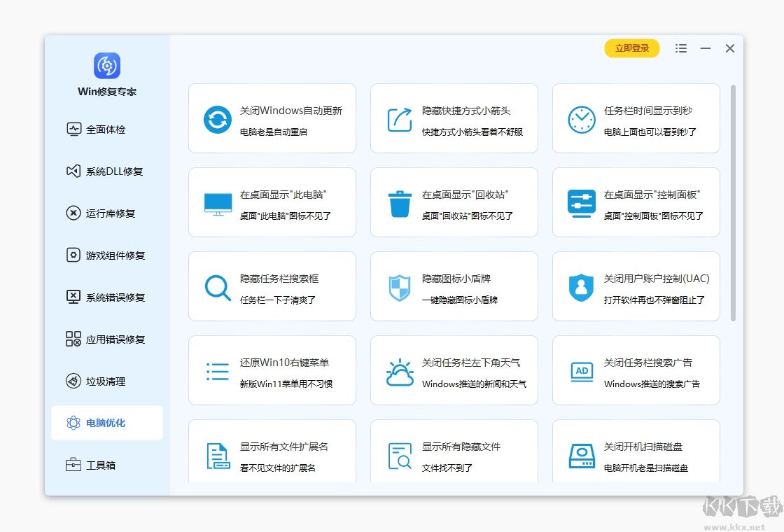Click the magnifier icon on 隐藏任务栏搜索框
Viewport: 784px width, 532px height.
click(x=217, y=286)
